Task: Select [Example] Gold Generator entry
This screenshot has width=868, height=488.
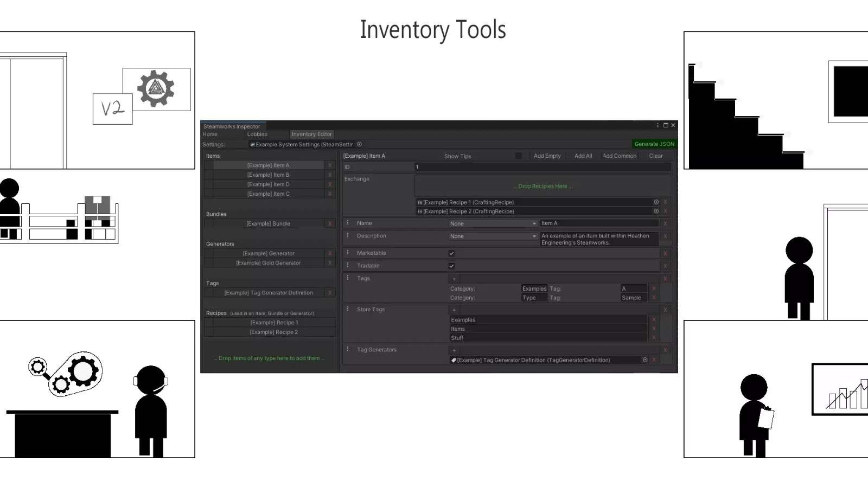Action: pos(269,263)
